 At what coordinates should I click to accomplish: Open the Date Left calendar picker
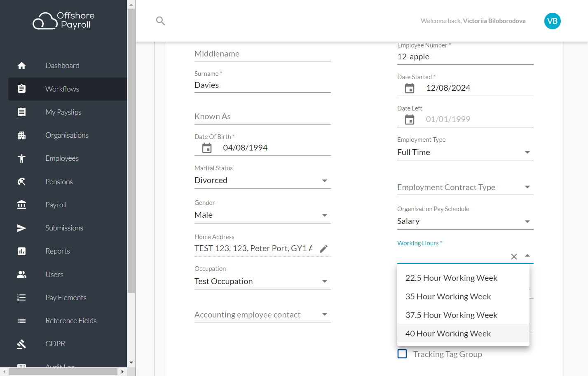coord(410,120)
